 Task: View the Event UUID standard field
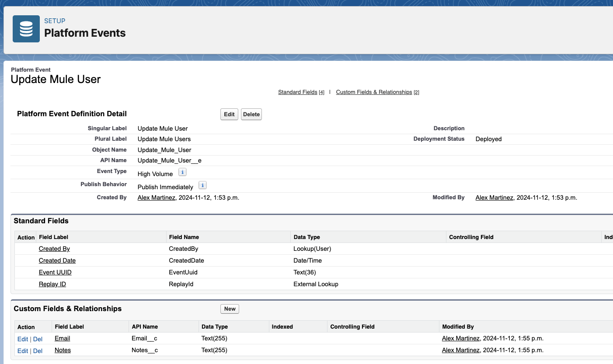coord(55,272)
